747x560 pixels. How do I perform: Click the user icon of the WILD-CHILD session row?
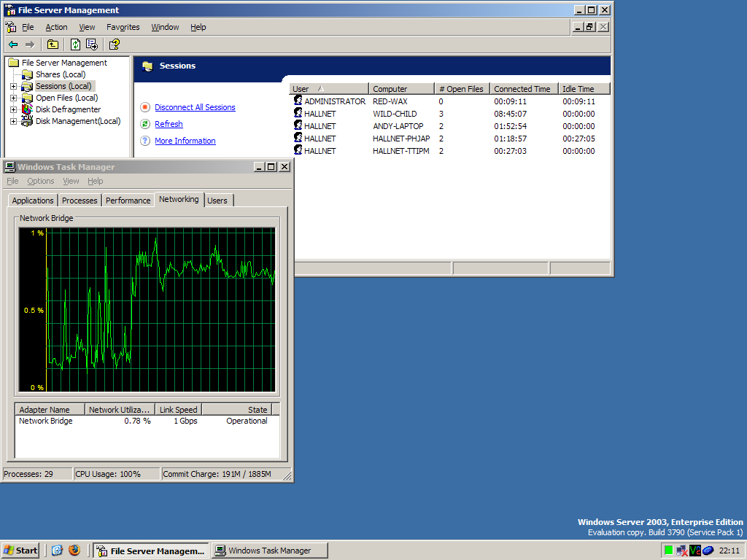point(298,113)
